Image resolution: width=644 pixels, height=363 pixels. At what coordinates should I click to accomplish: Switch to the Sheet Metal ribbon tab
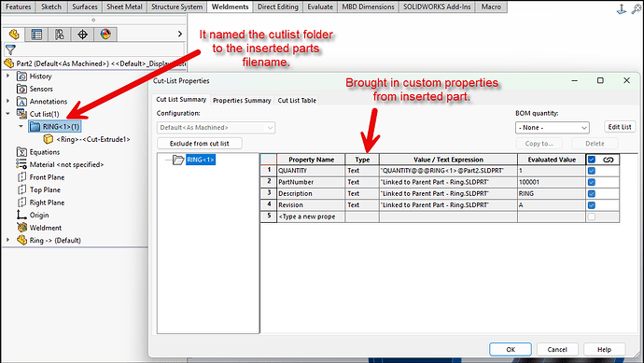[124, 7]
